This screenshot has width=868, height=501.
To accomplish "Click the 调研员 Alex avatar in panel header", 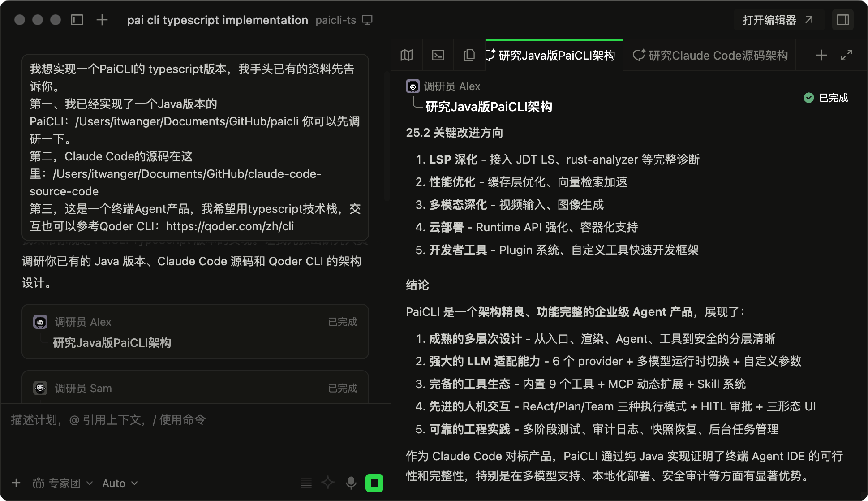I will (413, 86).
